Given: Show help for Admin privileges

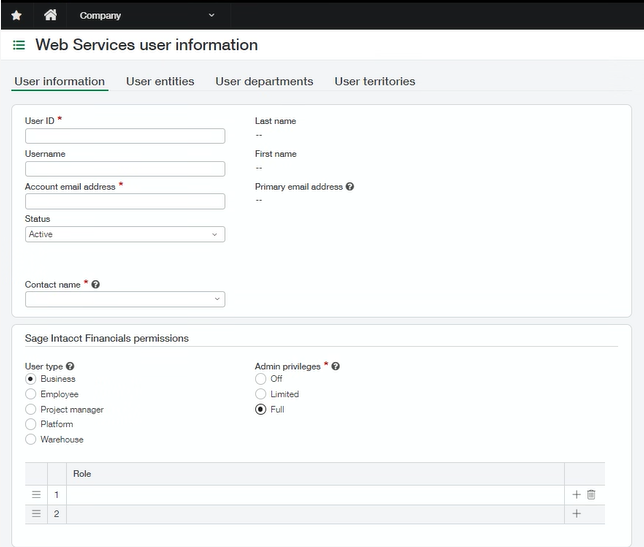Looking at the screenshot, I should point(336,366).
